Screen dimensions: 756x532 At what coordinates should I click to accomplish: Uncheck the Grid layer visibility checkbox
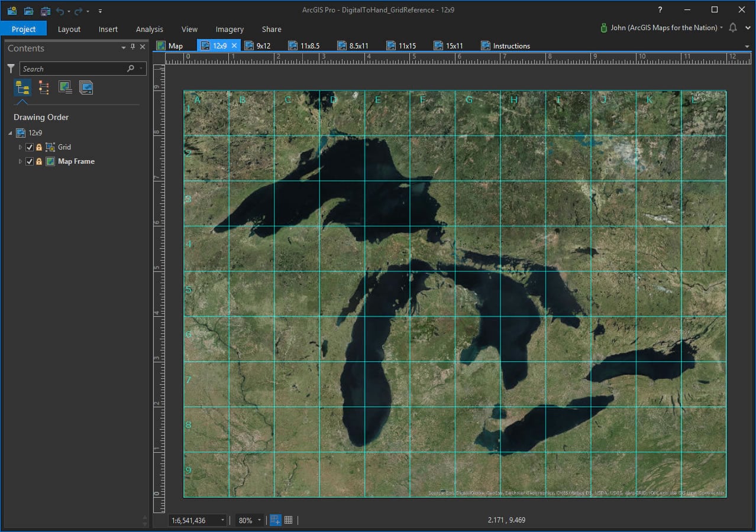tap(30, 147)
